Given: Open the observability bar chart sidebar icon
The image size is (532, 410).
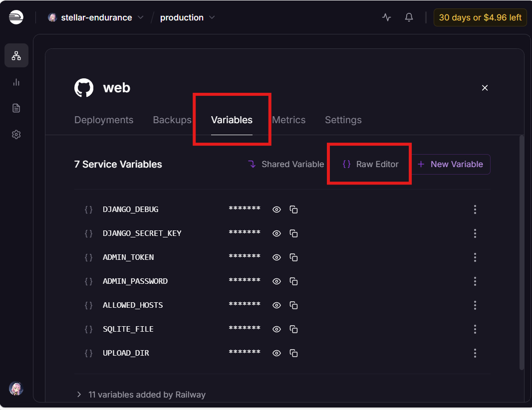Looking at the screenshot, I should coord(16,82).
